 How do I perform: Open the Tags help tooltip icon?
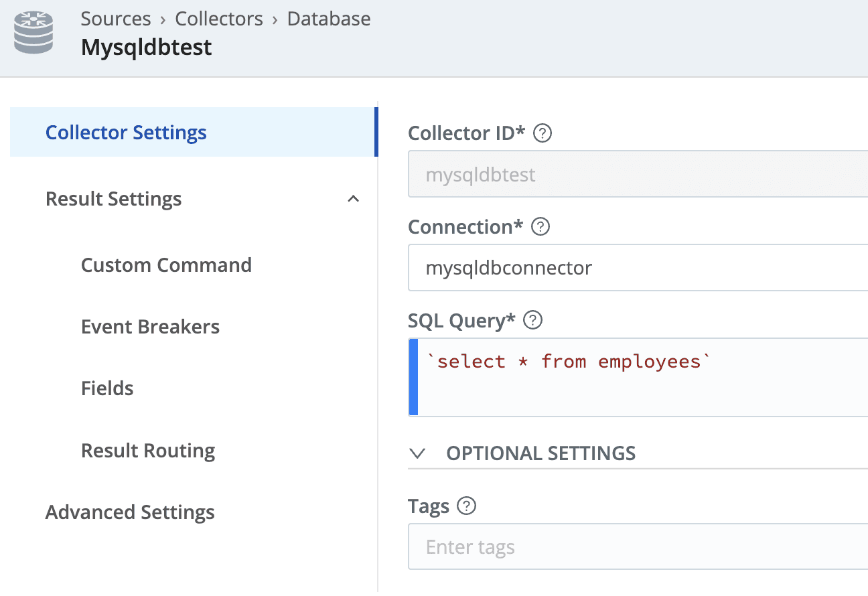[x=466, y=506]
